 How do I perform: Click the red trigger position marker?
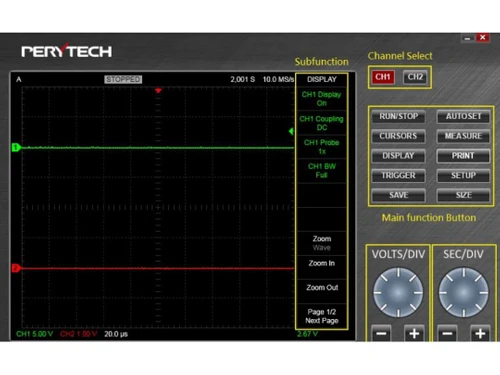click(158, 90)
